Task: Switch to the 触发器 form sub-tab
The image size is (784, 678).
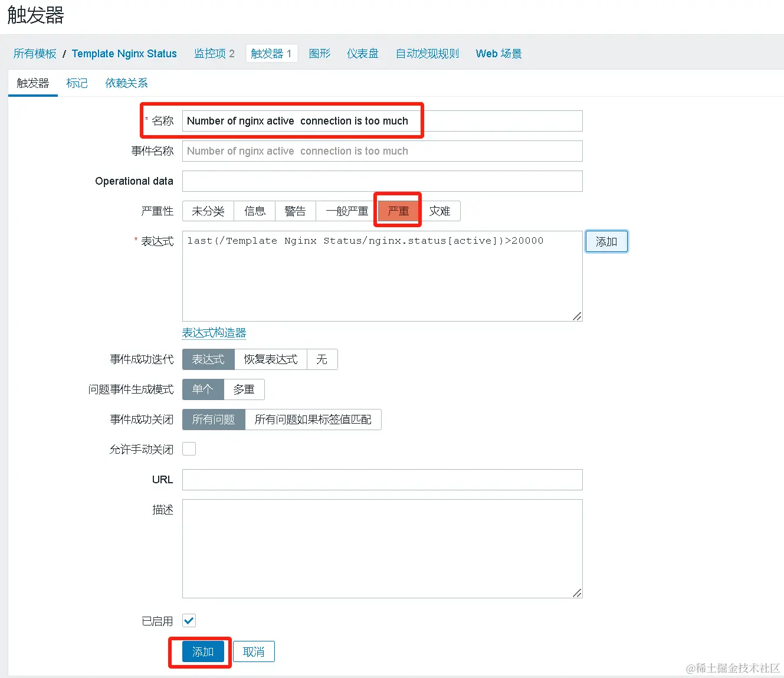Action: pos(33,83)
